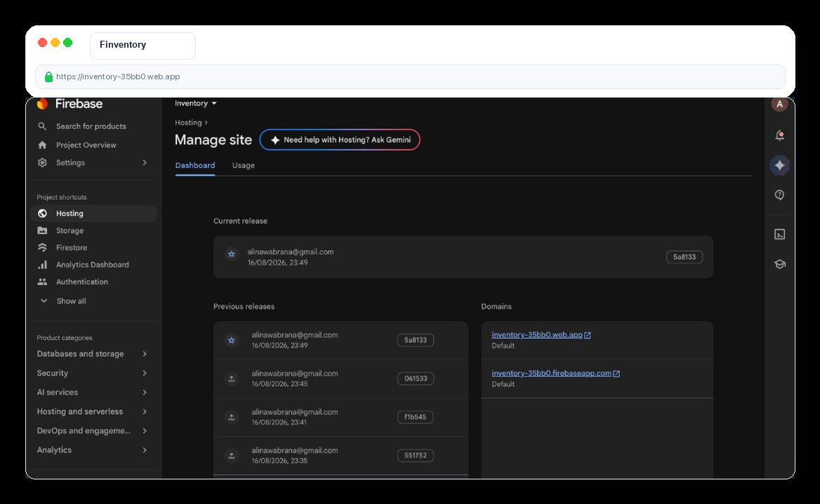Open the Cloud Shell terminal icon
This screenshot has width=820, height=504.
click(779, 234)
